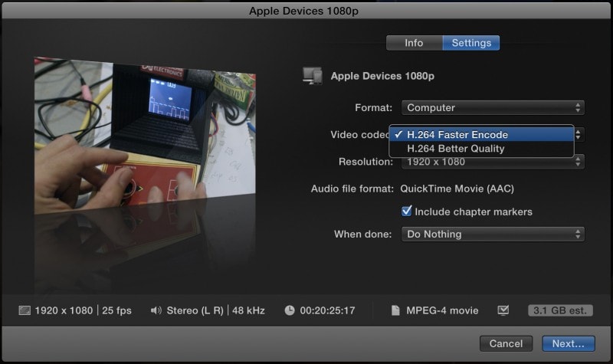Click the Stereo (L R) audio text

point(195,310)
